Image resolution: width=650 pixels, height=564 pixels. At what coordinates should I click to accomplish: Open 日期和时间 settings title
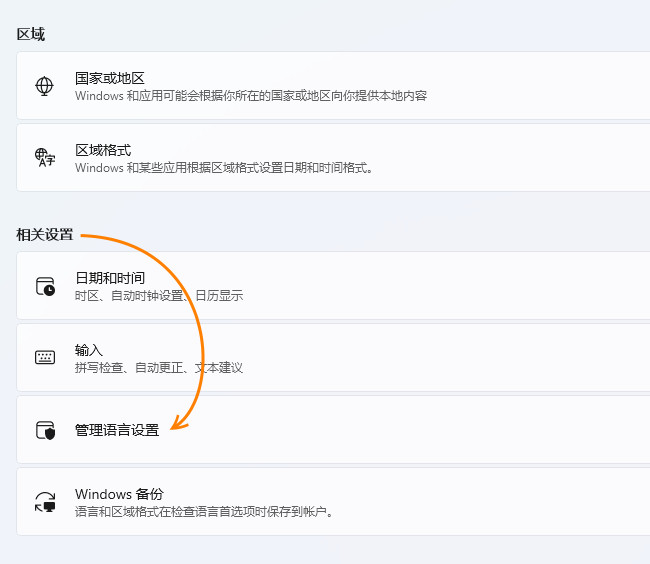tap(110, 278)
